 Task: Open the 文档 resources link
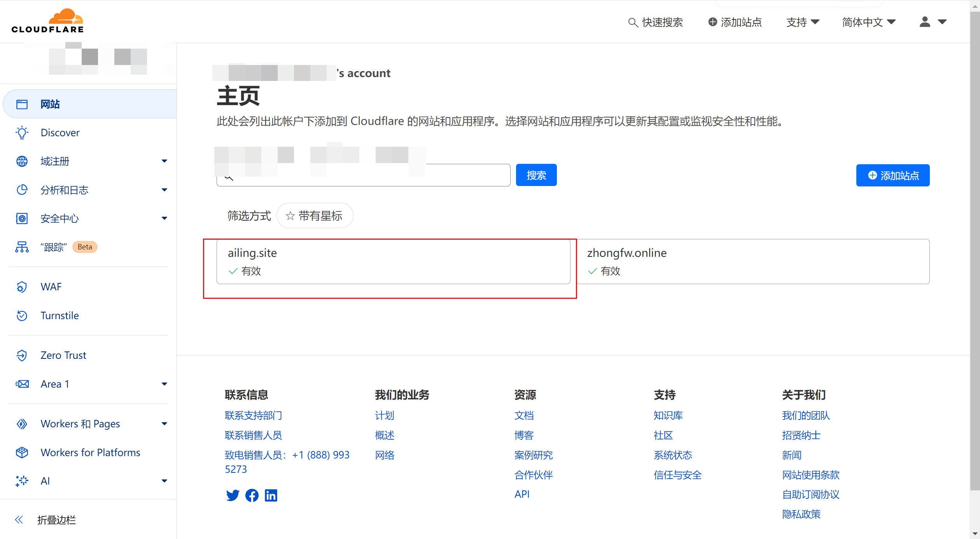[524, 416]
